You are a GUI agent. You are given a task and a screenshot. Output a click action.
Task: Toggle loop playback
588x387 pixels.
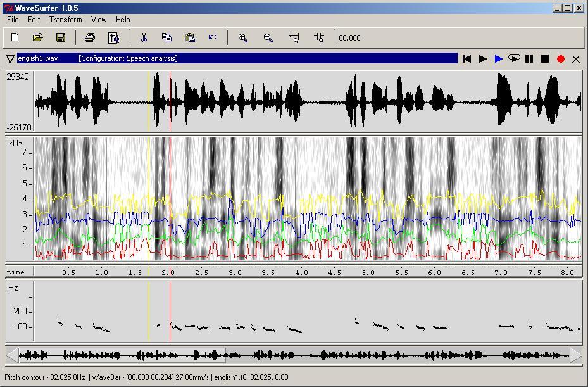(x=514, y=59)
